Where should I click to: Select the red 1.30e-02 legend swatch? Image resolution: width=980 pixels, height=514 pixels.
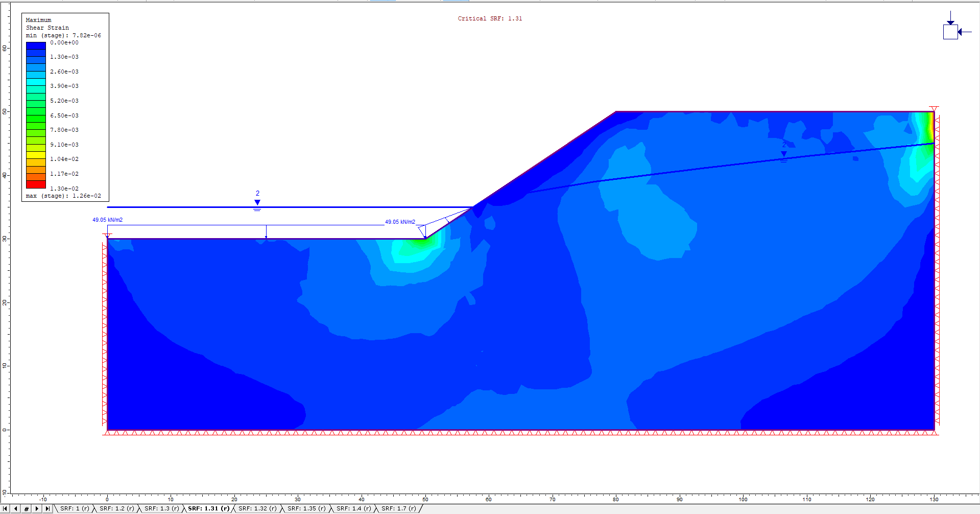tap(35, 184)
